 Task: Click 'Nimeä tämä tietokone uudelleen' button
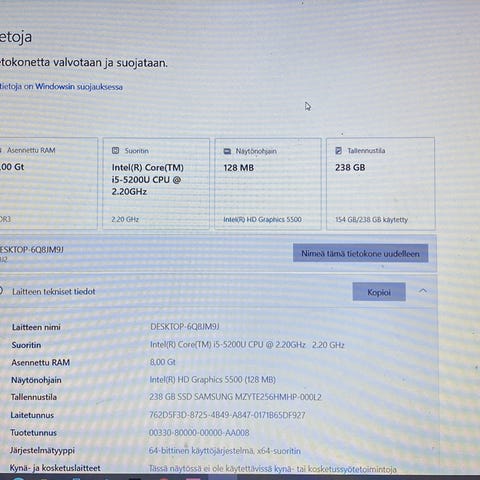point(360,253)
